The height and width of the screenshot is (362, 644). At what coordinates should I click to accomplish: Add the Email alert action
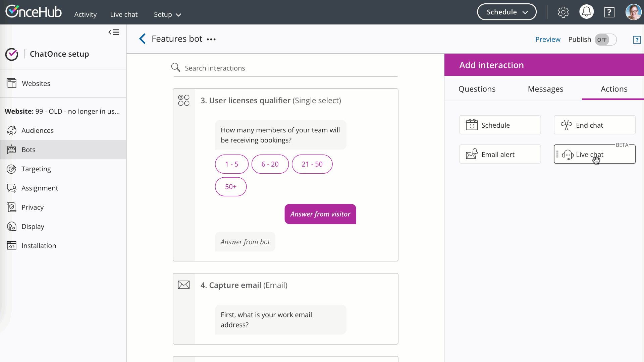[500, 155]
